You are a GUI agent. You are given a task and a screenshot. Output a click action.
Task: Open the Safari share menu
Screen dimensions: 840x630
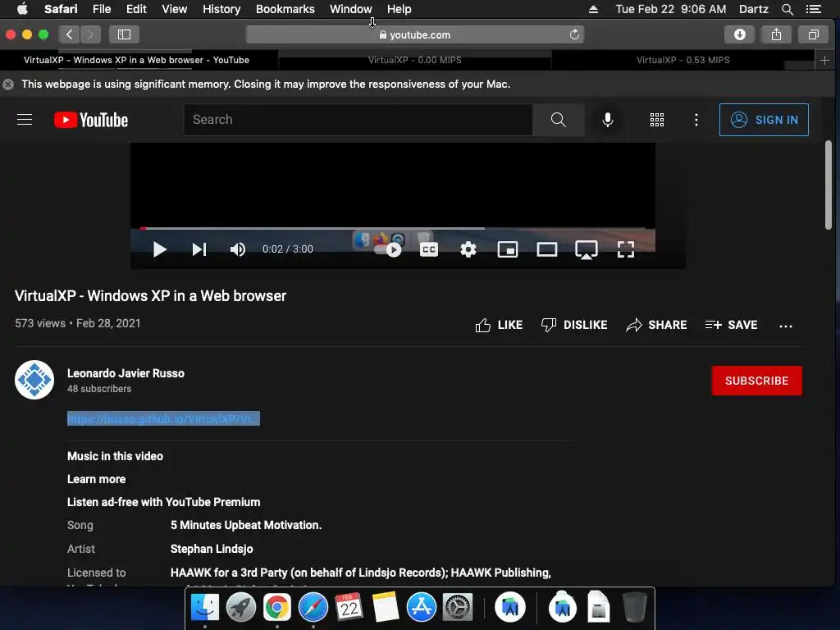(x=776, y=34)
